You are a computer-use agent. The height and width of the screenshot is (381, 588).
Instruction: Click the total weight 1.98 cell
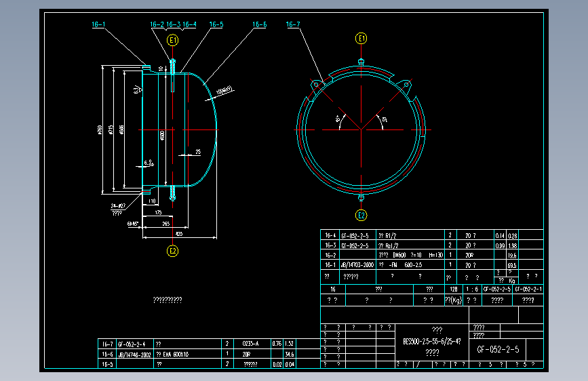tap(512, 245)
